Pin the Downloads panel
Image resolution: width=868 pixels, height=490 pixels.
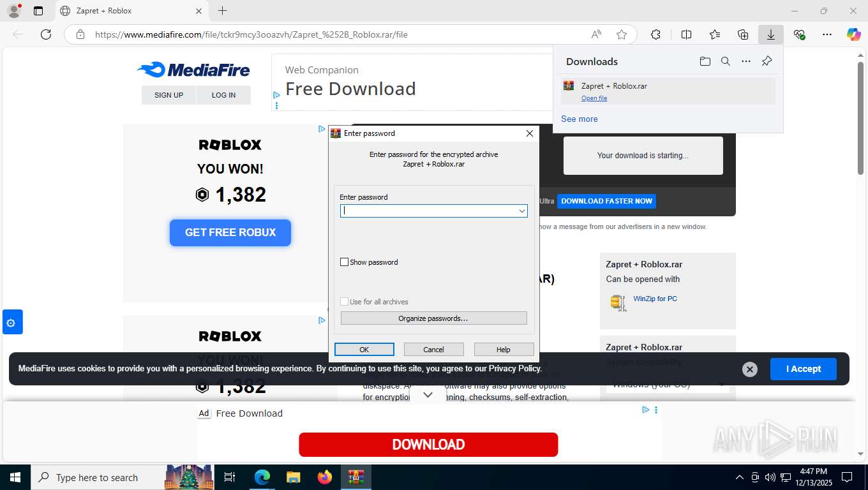pyautogui.click(x=767, y=61)
